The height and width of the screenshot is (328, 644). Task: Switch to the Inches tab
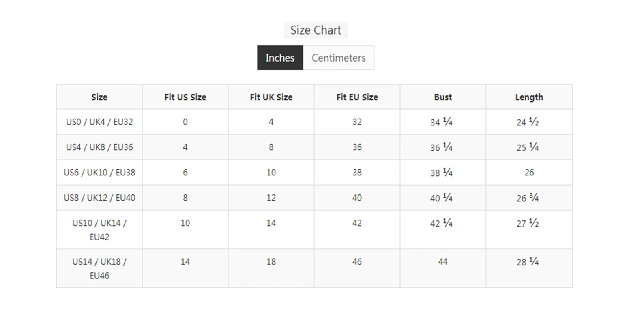pyautogui.click(x=280, y=58)
